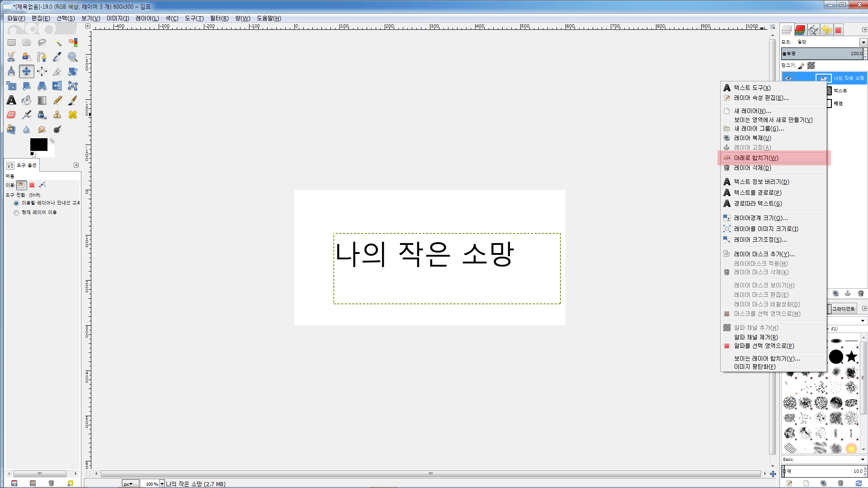The width and height of the screenshot is (868, 488).
Task: Select the Paintbrush tool
Action: pos(73,100)
